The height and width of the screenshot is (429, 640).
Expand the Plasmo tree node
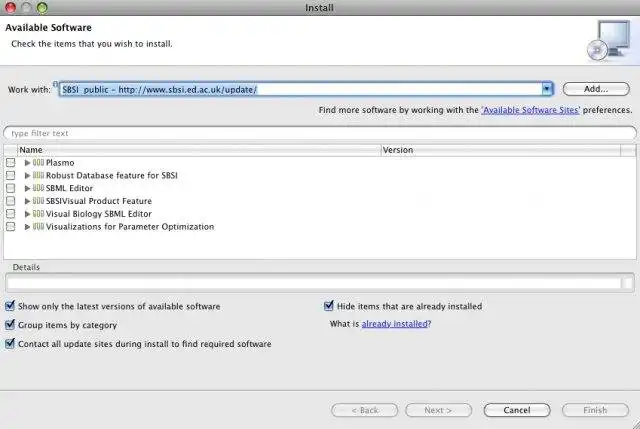(27, 163)
